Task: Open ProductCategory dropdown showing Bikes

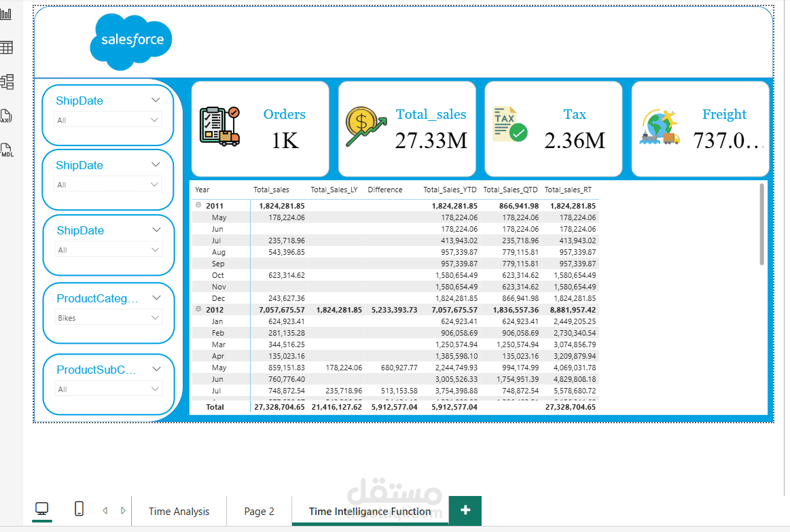Action: pyautogui.click(x=108, y=318)
